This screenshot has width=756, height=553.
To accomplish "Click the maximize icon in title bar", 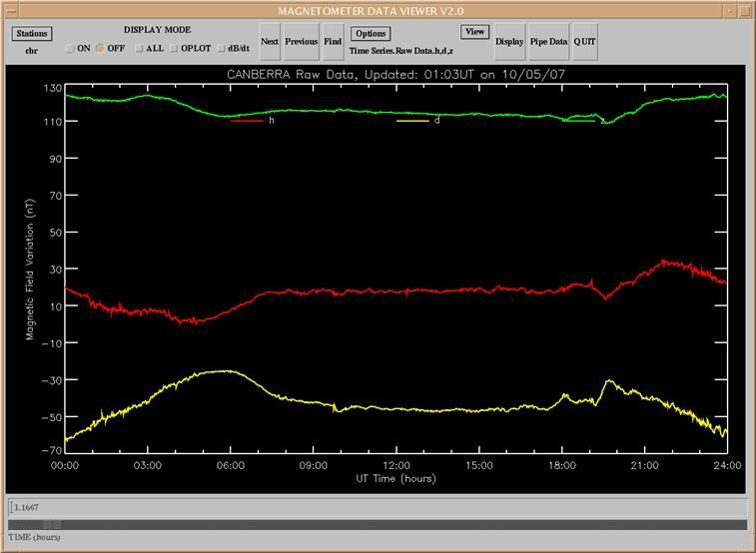I will tap(745, 10).
